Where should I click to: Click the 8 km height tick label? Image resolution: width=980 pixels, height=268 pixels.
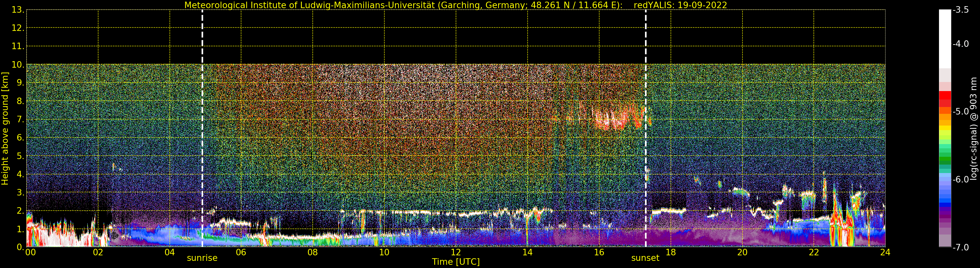[20, 101]
